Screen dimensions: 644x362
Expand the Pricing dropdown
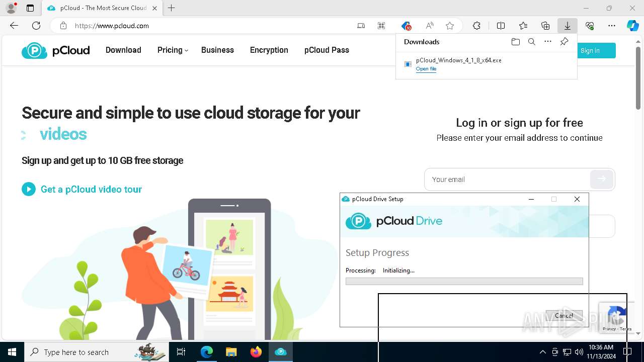pyautogui.click(x=173, y=50)
